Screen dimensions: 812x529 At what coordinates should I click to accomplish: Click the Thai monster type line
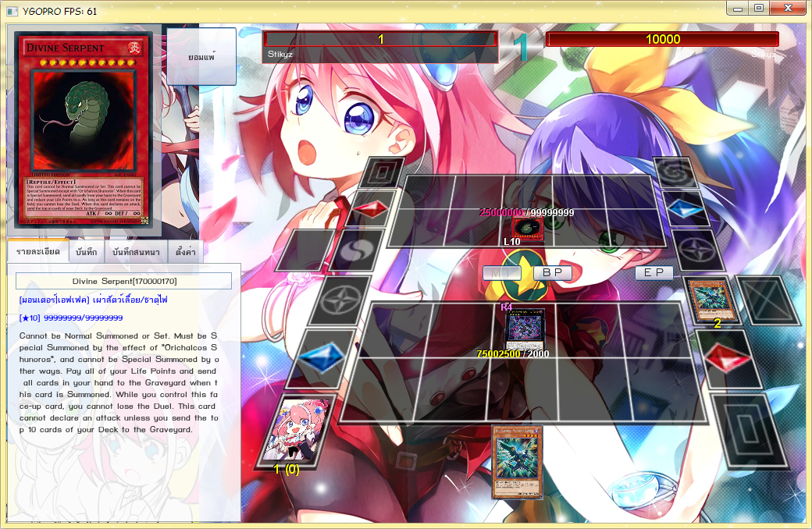[93, 300]
